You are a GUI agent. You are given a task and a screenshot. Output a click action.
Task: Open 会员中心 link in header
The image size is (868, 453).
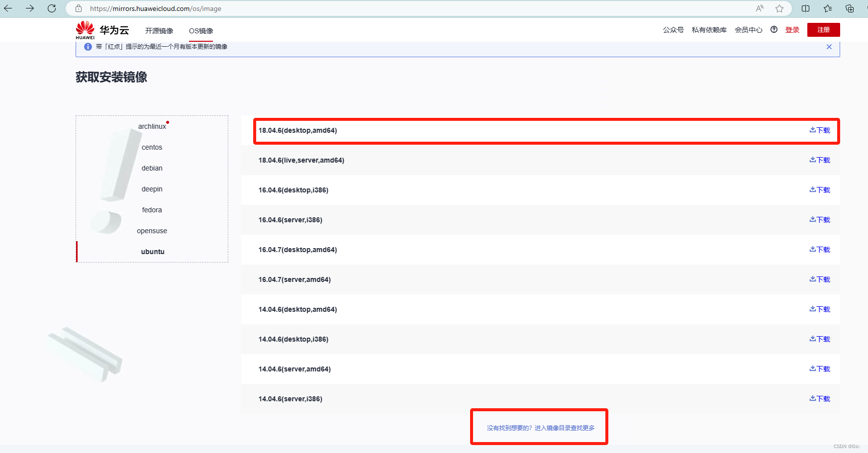(749, 30)
